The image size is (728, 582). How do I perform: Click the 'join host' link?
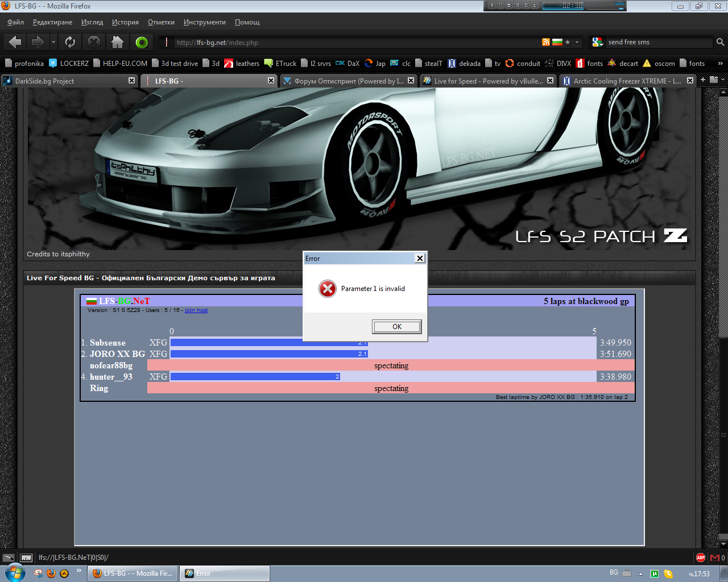point(196,310)
